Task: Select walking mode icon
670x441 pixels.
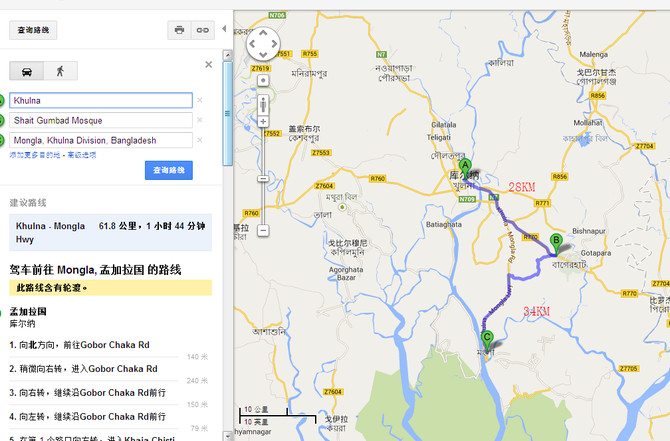Action: pyautogui.click(x=60, y=71)
